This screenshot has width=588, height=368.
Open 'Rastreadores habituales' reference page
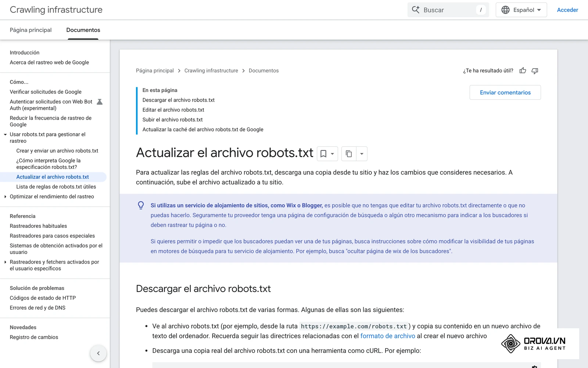[38, 226]
